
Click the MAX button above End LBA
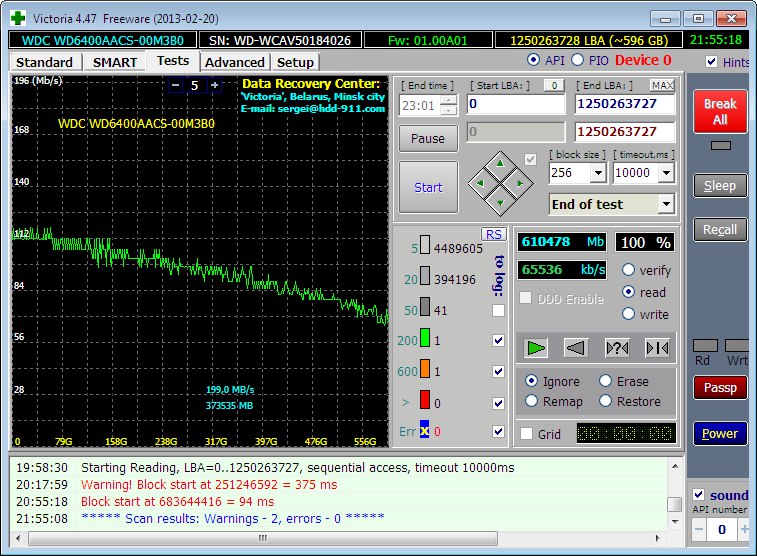tap(662, 85)
